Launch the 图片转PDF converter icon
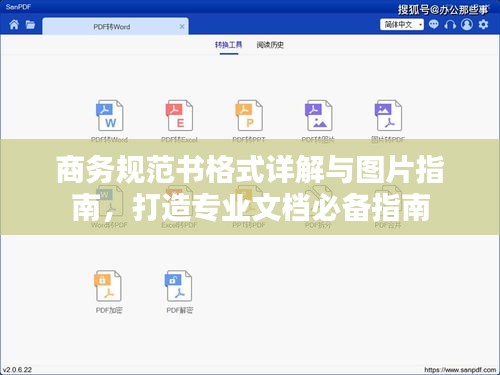This screenshot has width=500, height=375. [x=388, y=115]
